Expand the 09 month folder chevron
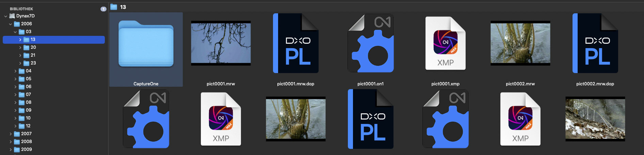644x155 pixels. 15,110
